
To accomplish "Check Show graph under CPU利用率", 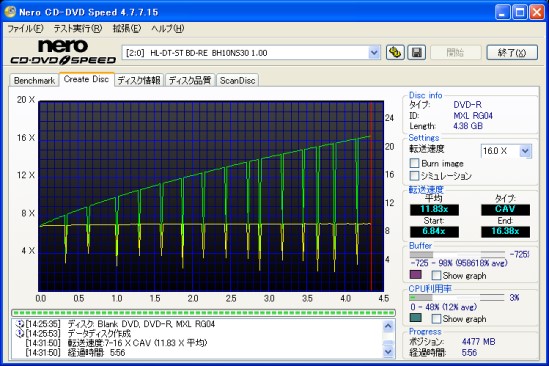I will pos(436,319).
